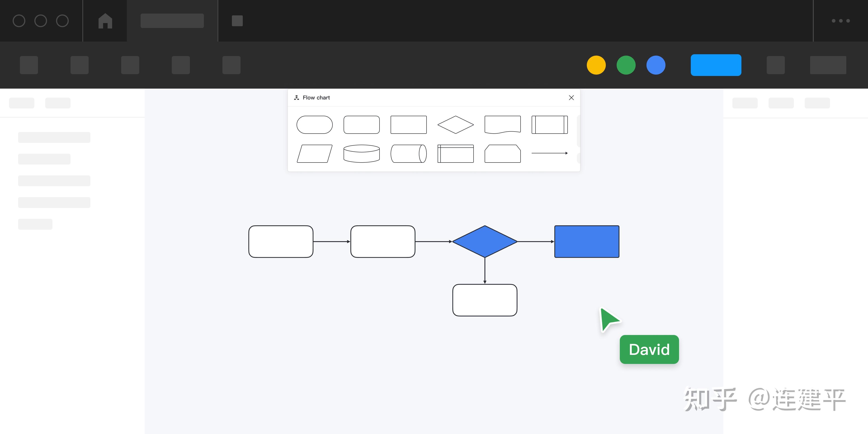Select the database cylinder shape
Image resolution: width=868 pixels, height=434 pixels.
click(x=361, y=154)
